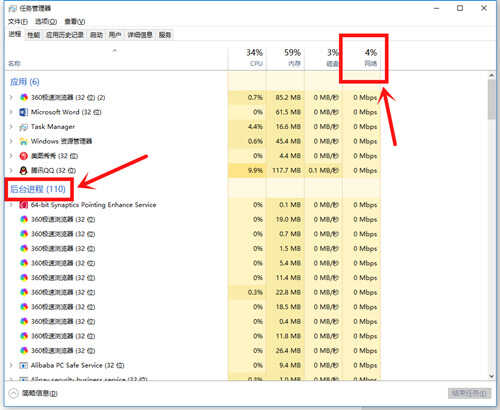Click the 后台进程 (110) group header
Screen dimensions: 500x410
point(38,189)
